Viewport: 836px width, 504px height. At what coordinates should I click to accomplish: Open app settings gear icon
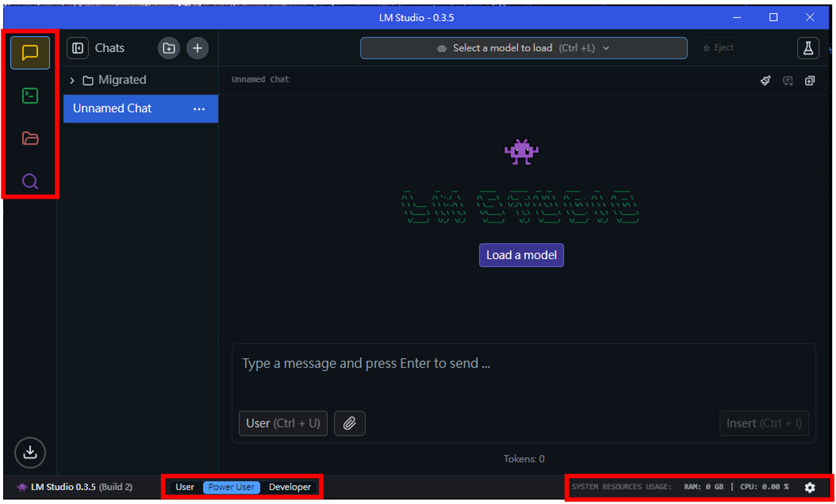pyautogui.click(x=809, y=487)
